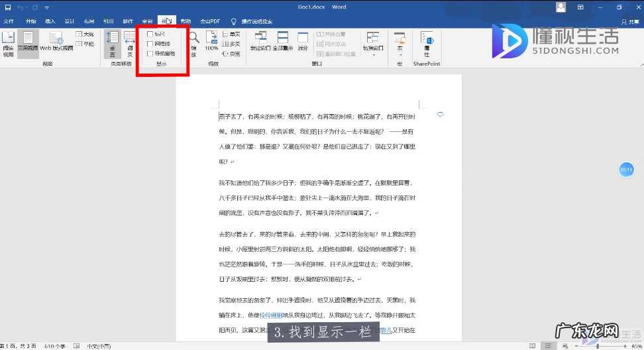Switch to Print Layout in status bar
644x350 pixels.
[x=549, y=346]
